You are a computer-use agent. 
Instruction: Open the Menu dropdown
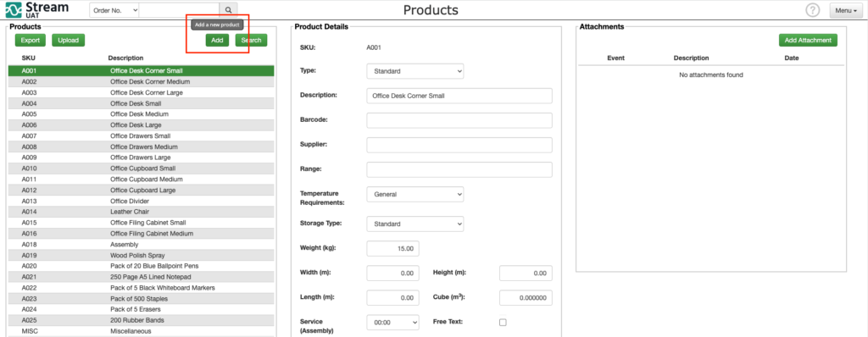pyautogui.click(x=847, y=10)
